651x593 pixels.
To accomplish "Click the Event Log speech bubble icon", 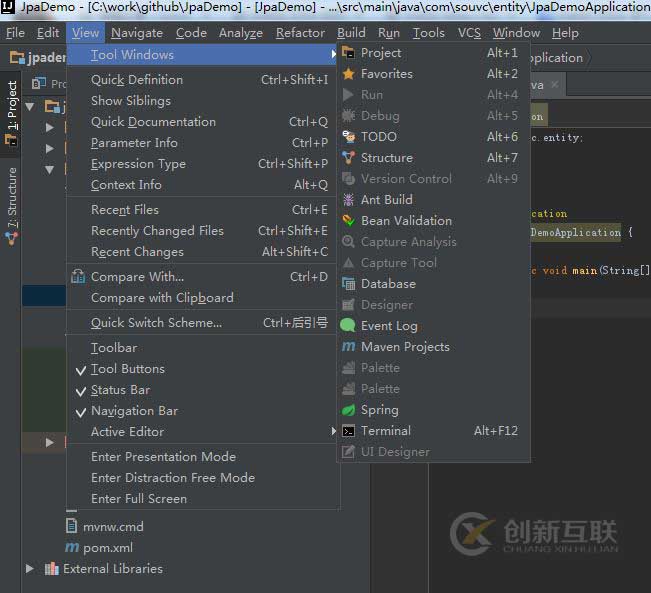I will point(348,326).
